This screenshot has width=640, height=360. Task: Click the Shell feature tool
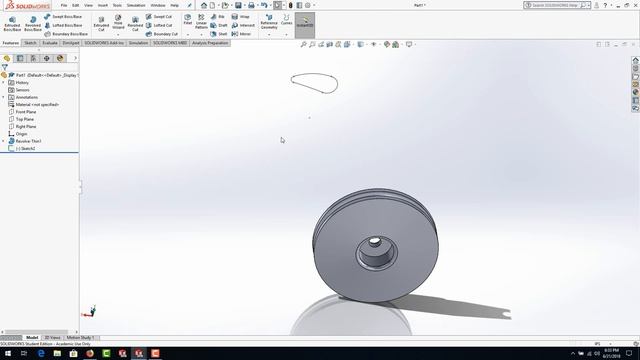219,34
